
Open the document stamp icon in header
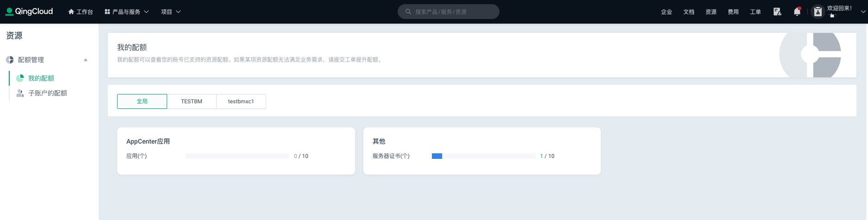click(x=777, y=12)
